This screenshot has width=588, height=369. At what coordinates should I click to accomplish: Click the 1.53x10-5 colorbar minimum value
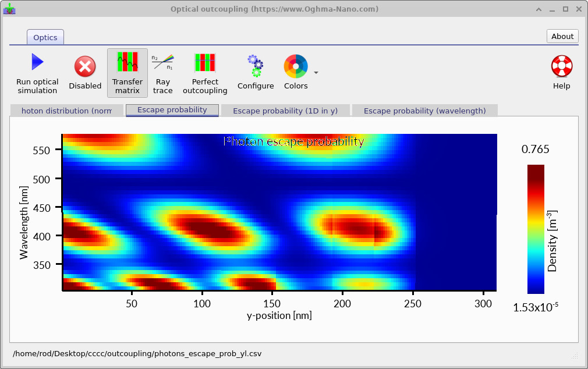coord(536,307)
